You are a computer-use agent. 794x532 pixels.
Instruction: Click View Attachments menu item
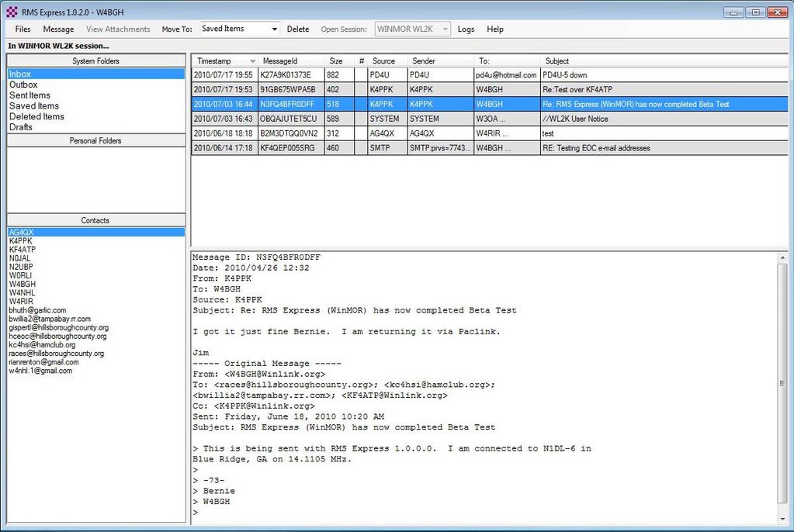pyautogui.click(x=118, y=29)
